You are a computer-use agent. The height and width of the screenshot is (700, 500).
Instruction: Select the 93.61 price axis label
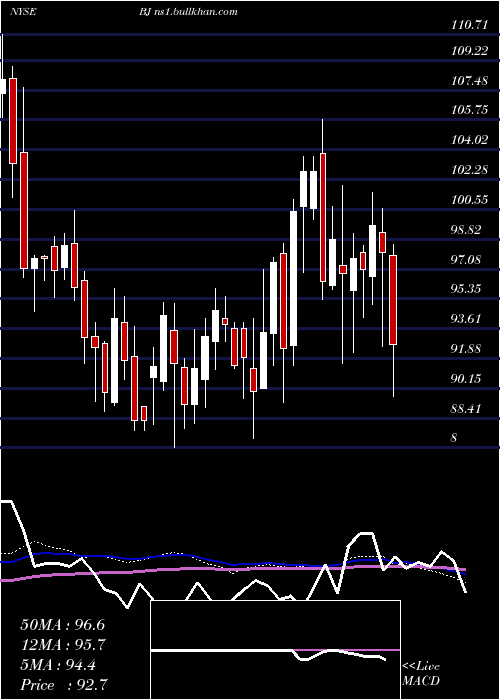467,319
